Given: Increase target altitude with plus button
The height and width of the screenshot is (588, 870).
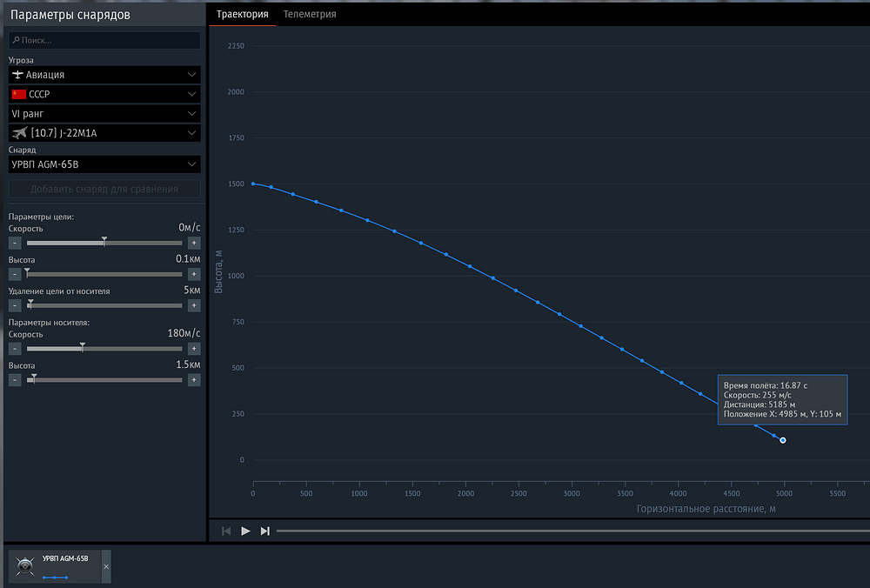Looking at the screenshot, I should pos(194,274).
